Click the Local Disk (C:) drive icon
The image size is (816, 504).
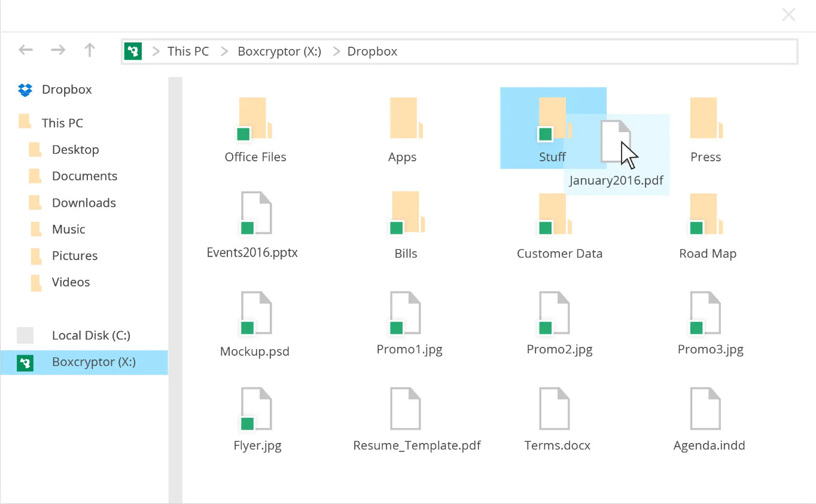pos(25,335)
